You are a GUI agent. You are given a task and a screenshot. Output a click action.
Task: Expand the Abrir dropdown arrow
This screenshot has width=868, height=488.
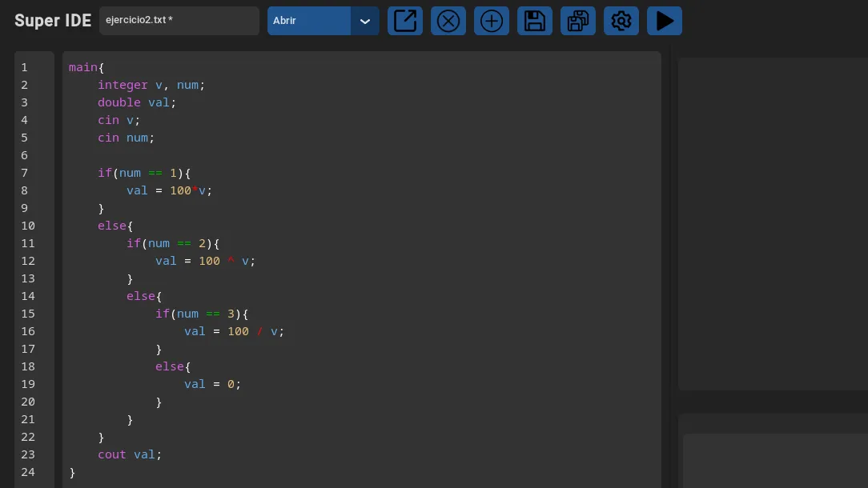[365, 21]
